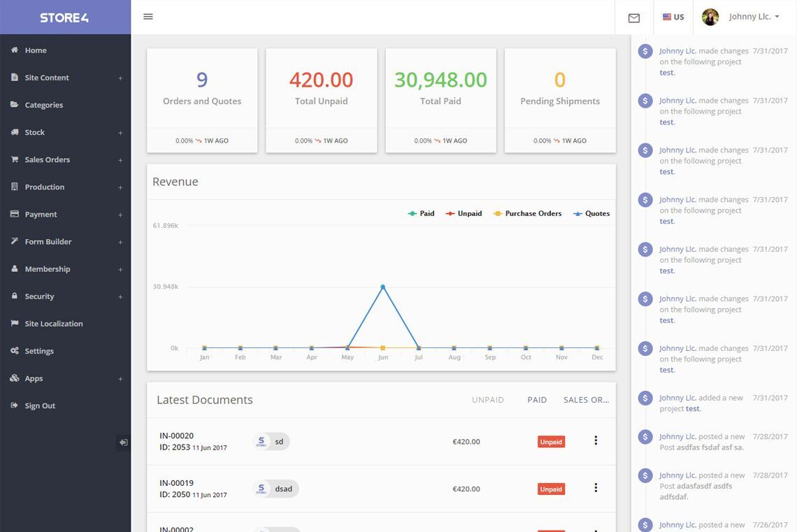
Task: Click the June peak point on chart
Action: pos(382,287)
